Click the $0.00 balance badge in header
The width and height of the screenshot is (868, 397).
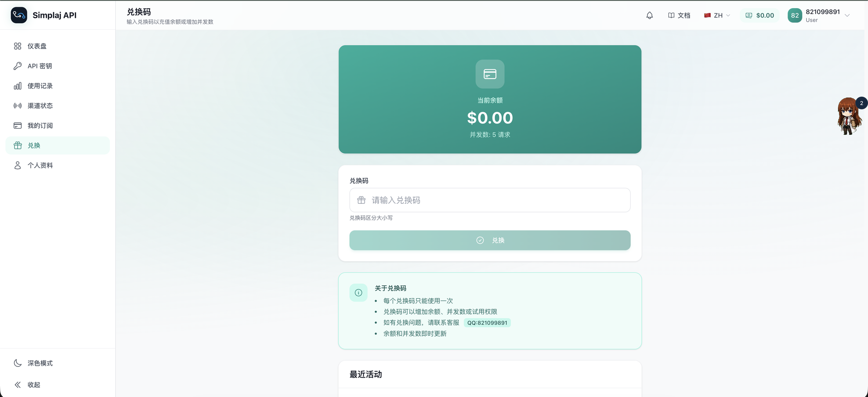[x=759, y=15]
